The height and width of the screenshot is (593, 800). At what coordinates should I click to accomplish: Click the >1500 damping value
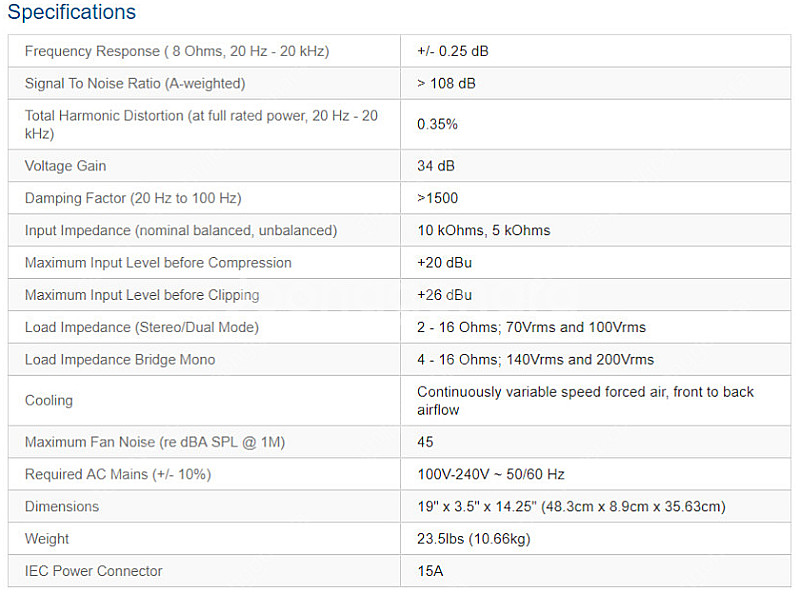[437, 199]
